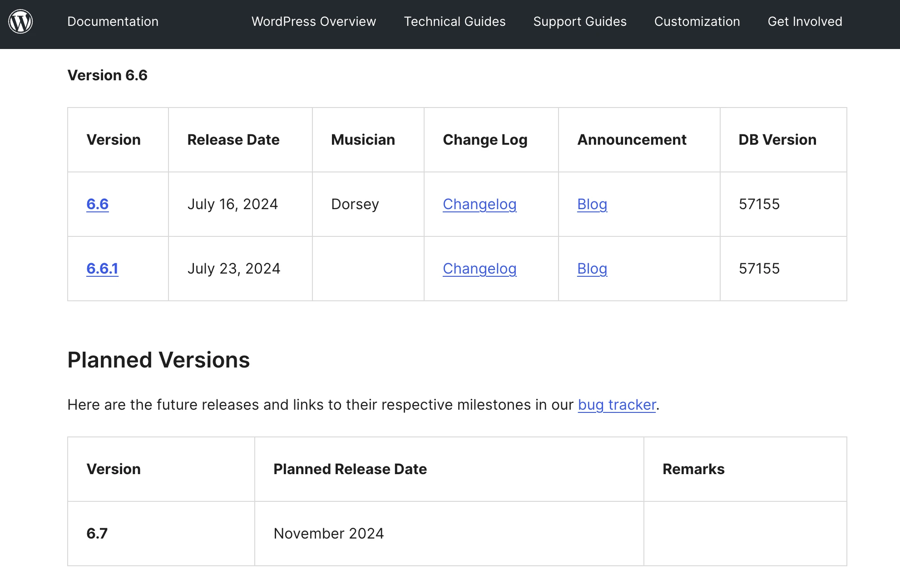This screenshot has height=588, width=900.
Task: Click DB version 57155 in the 6.6.1 row
Action: point(759,269)
